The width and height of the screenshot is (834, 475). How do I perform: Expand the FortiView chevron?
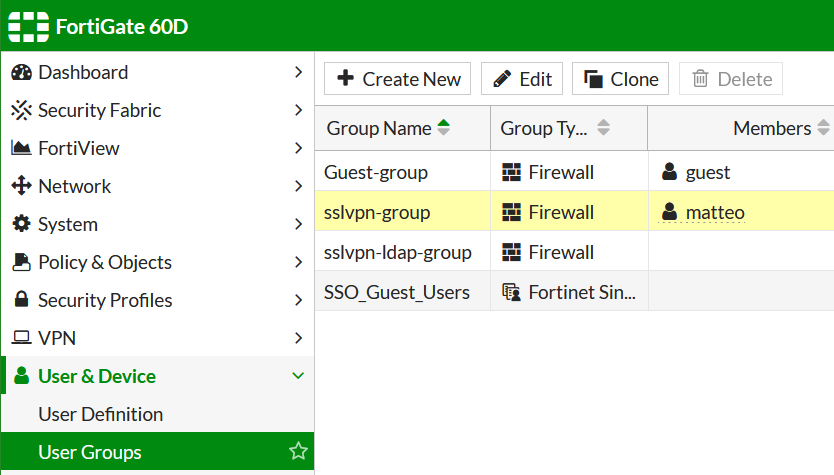tap(298, 148)
